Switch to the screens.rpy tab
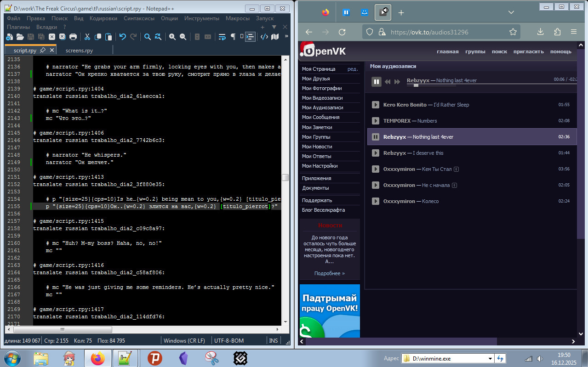Screen dimensions: 588x367 tap(79, 51)
